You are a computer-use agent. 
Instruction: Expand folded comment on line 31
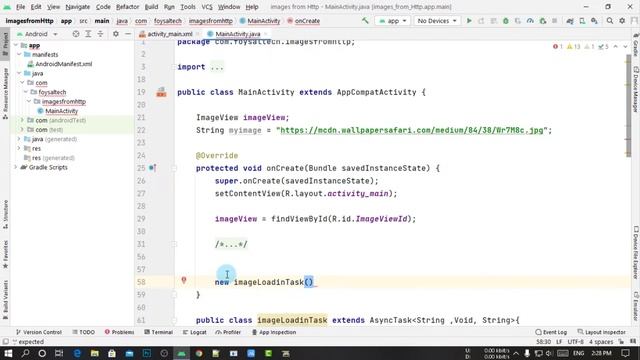pyautogui.click(x=231, y=244)
